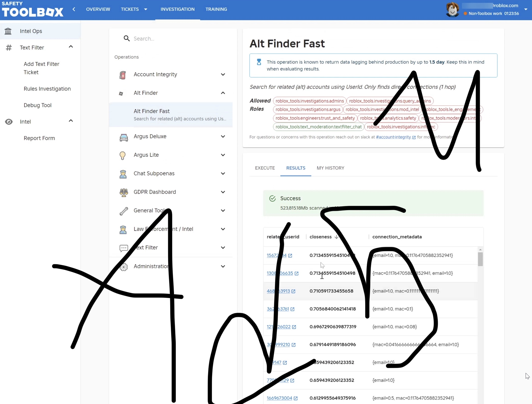Click the Intel Ops building icon
The height and width of the screenshot is (404, 532).
coord(8,31)
